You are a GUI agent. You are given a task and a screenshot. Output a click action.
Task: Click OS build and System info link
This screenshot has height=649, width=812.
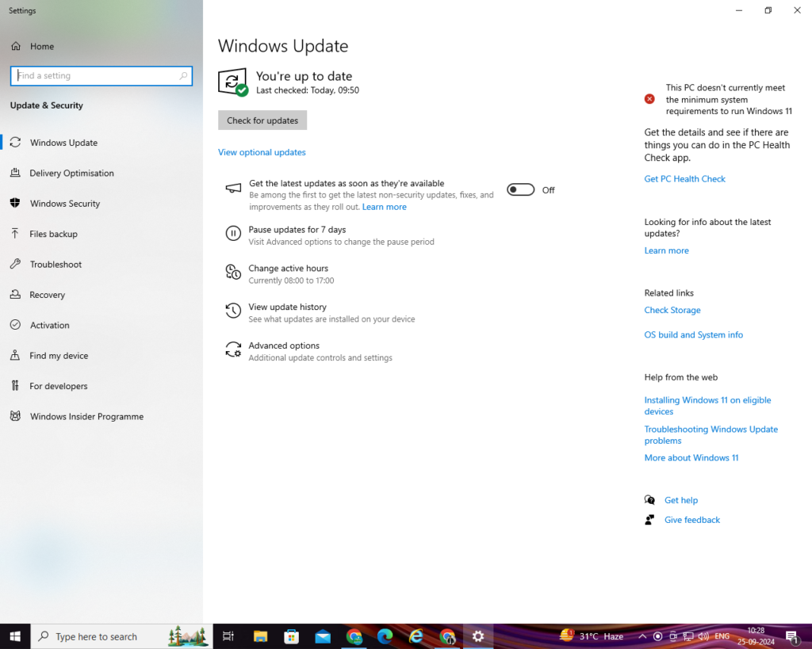tap(693, 335)
